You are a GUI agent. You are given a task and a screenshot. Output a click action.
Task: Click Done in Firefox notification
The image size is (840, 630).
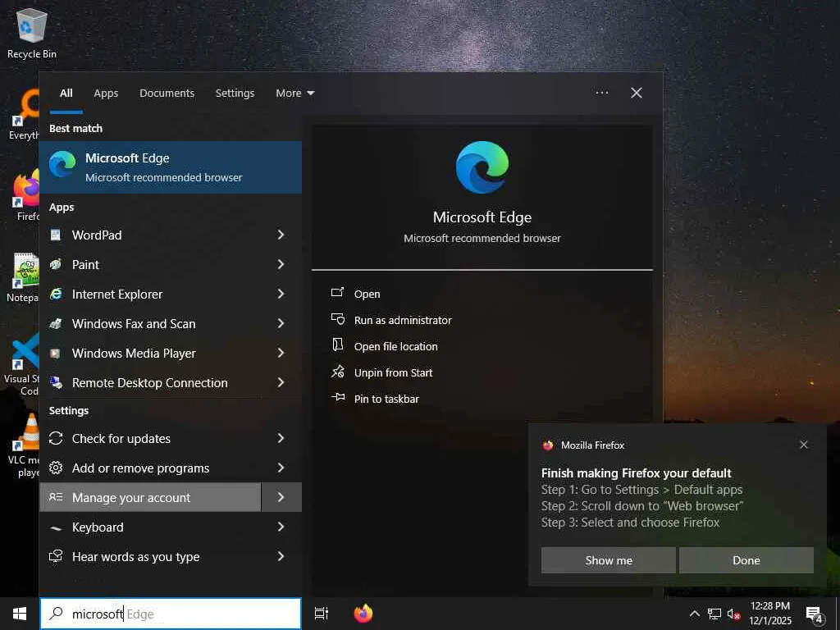point(746,560)
